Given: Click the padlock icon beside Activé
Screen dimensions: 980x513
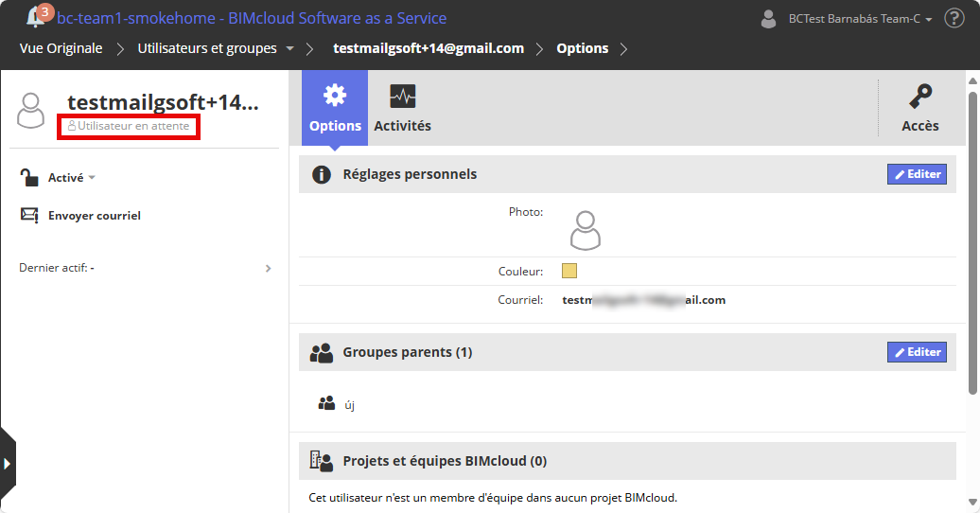Looking at the screenshot, I should pos(29,177).
